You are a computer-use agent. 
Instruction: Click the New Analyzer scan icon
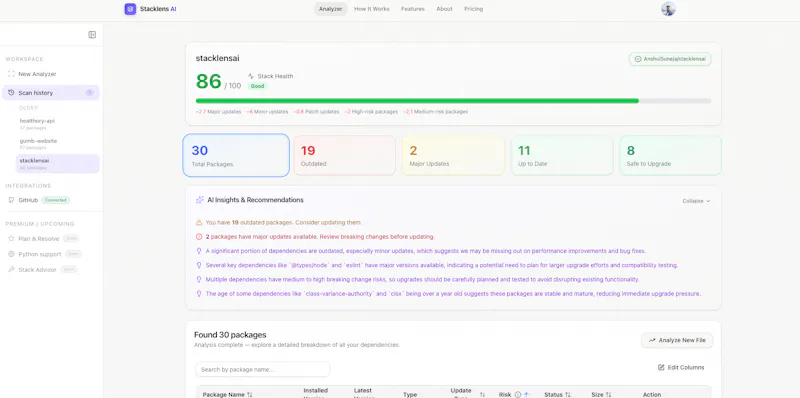[x=11, y=74]
